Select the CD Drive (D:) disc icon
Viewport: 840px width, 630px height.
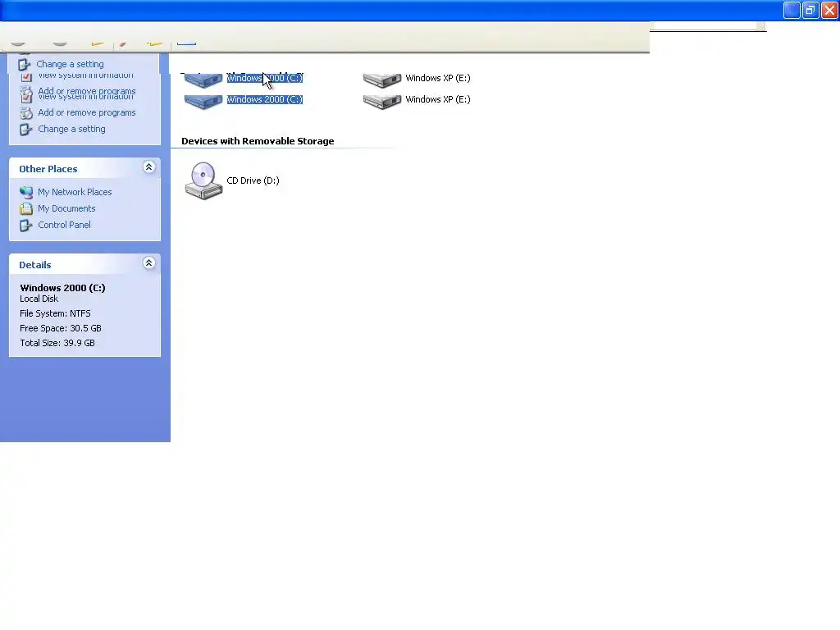[x=203, y=181]
